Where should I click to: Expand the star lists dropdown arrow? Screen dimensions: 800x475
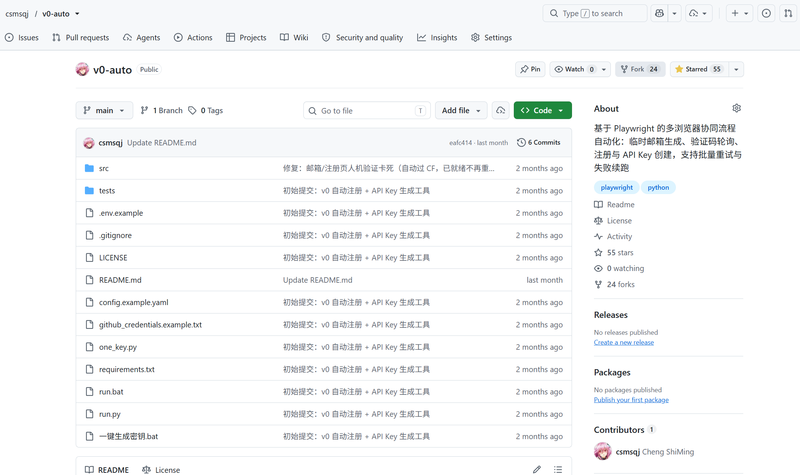pos(736,69)
